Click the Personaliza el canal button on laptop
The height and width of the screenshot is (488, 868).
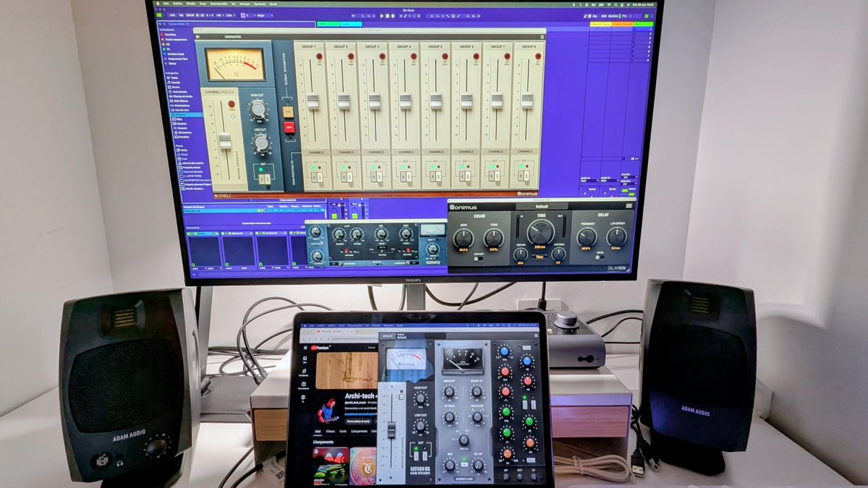click(x=359, y=421)
